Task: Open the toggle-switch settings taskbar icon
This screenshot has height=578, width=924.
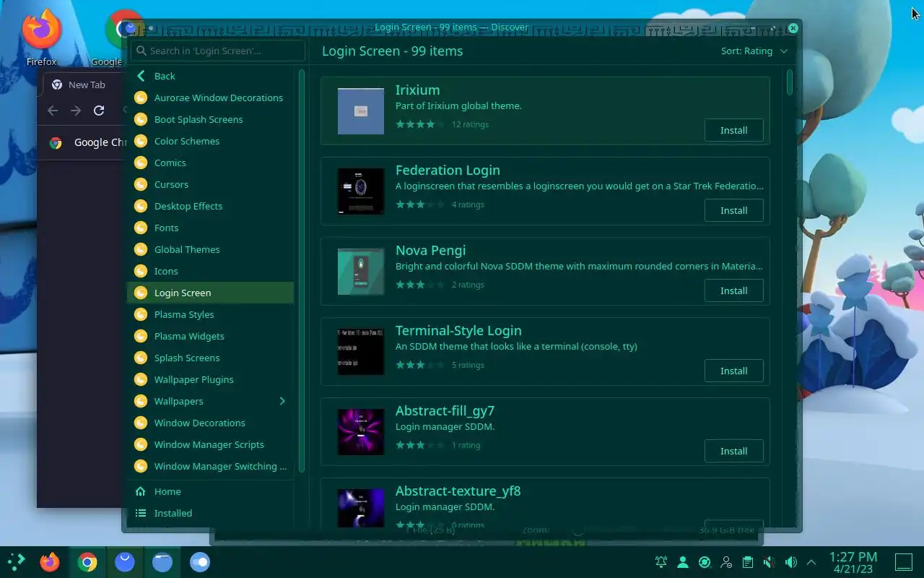Action: (200, 561)
